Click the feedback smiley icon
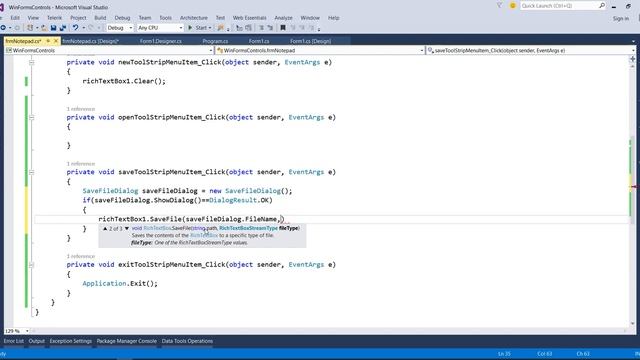The height and width of the screenshot is (360, 640). pos(513,6)
